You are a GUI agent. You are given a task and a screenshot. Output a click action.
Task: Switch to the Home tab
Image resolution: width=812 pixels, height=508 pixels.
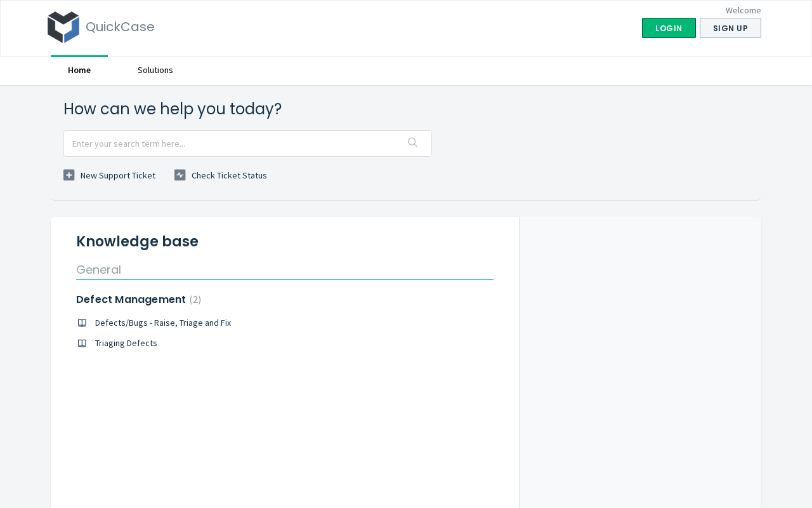79,70
